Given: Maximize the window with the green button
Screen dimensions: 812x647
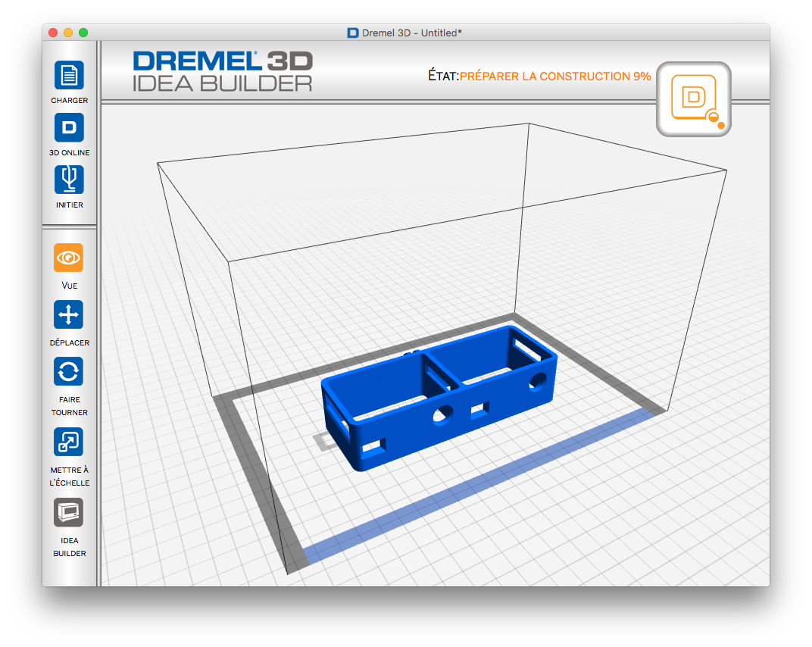Looking at the screenshot, I should [83, 33].
